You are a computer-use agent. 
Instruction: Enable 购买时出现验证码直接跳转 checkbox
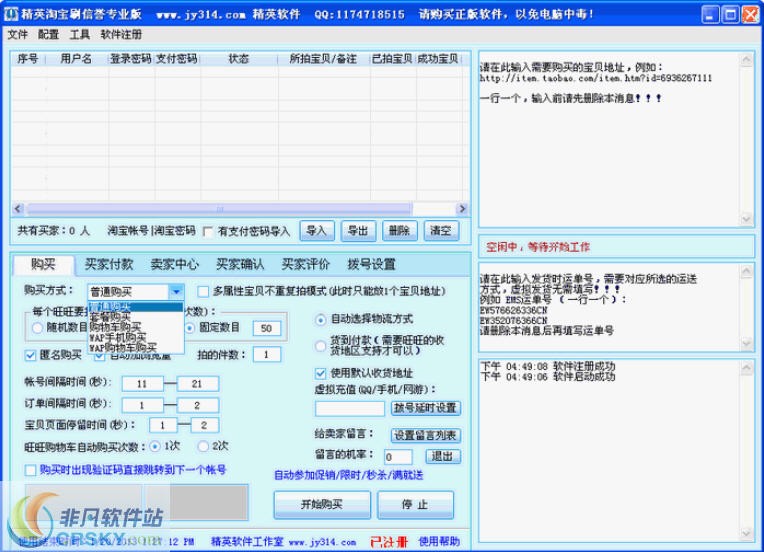coord(30,470)
